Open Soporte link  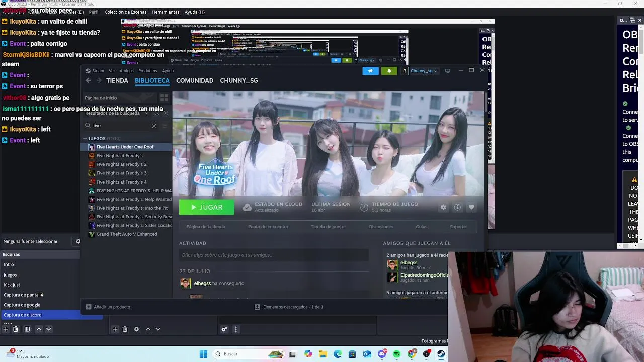pyautogui.click(x=458, y=227)
